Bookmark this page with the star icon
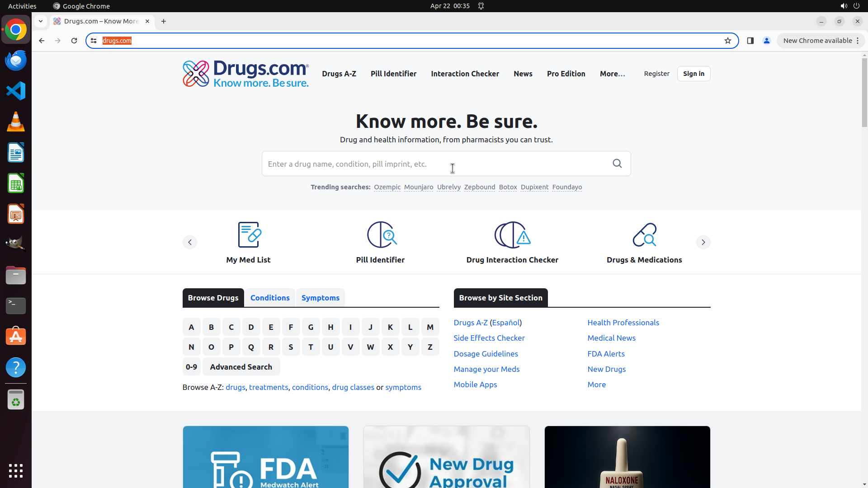This screenshot has width=868, height=488. click(728, 41)
